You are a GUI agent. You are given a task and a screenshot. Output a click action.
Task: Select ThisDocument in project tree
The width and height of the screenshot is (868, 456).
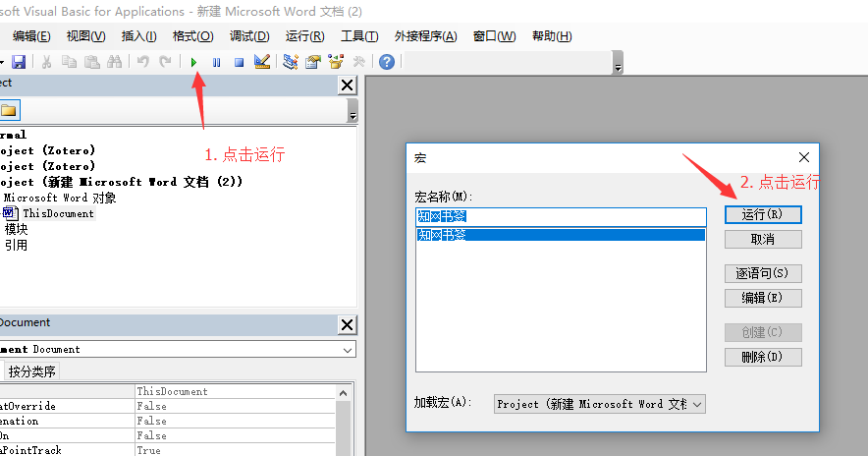click(58, 213)
